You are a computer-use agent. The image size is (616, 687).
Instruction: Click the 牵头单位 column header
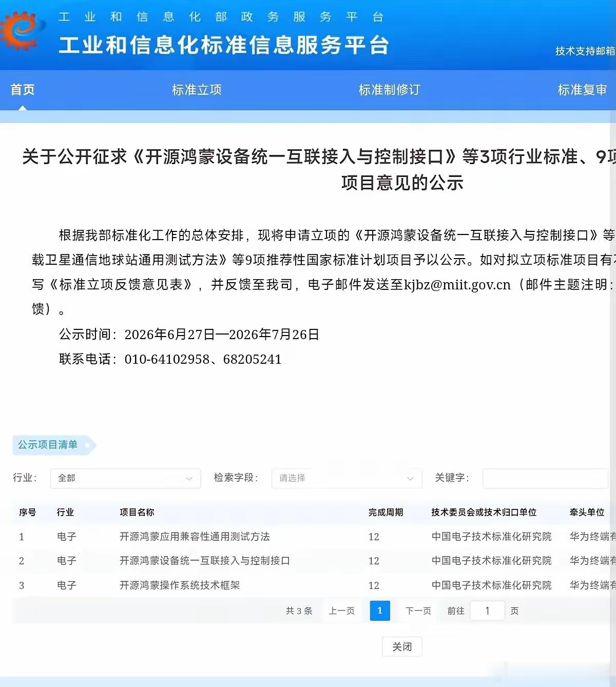(587, 512)
